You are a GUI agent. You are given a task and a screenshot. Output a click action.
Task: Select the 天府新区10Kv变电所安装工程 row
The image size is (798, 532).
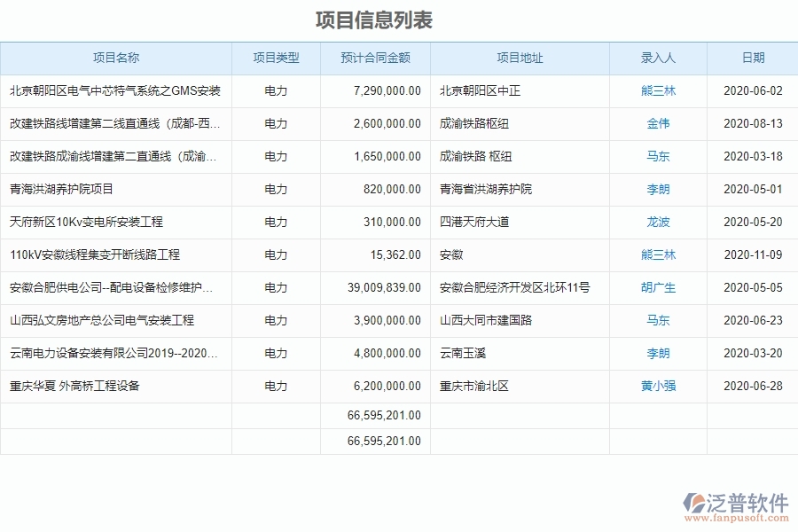pyautogui.click(x=115, y=222)
